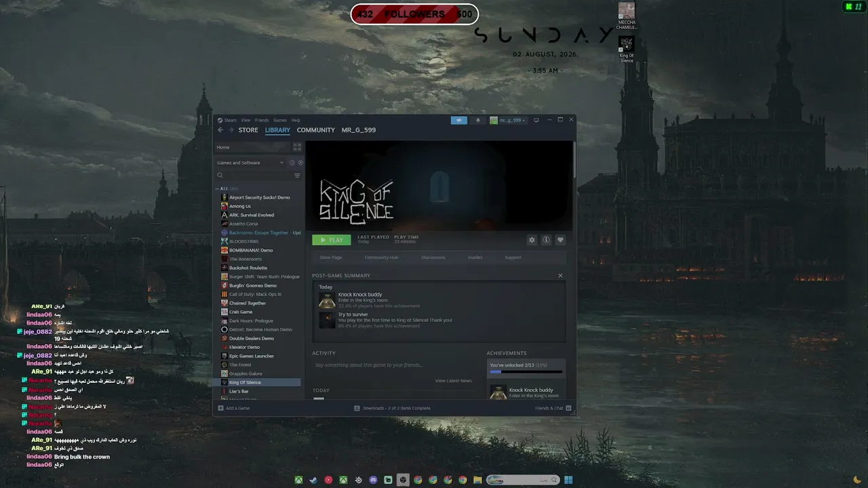Open Friends & Chat
This screenshot has width=868, height=488.
(553, 408)
